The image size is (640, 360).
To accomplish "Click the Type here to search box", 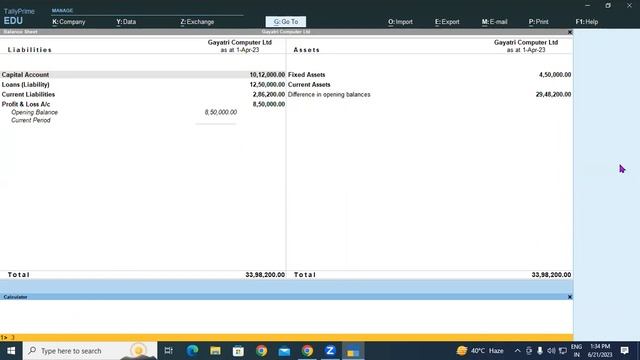I will tap(90, 351).
